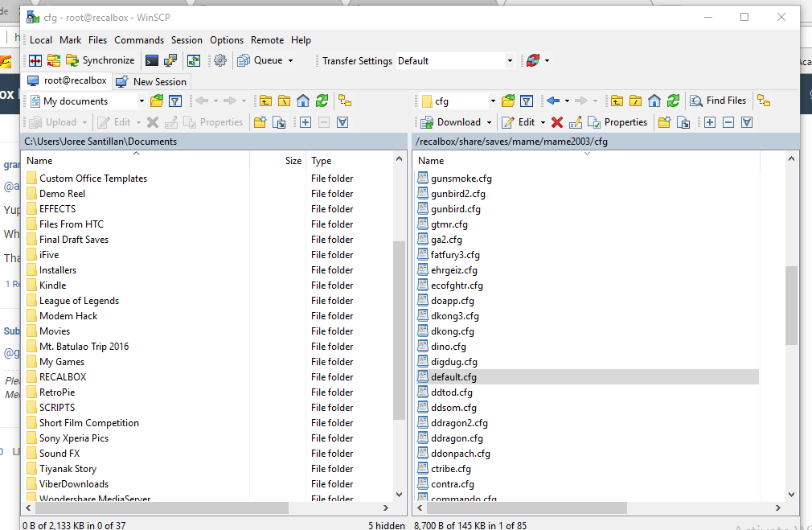Click the Download button
This screenshot has width=812, height=530.
451,122
